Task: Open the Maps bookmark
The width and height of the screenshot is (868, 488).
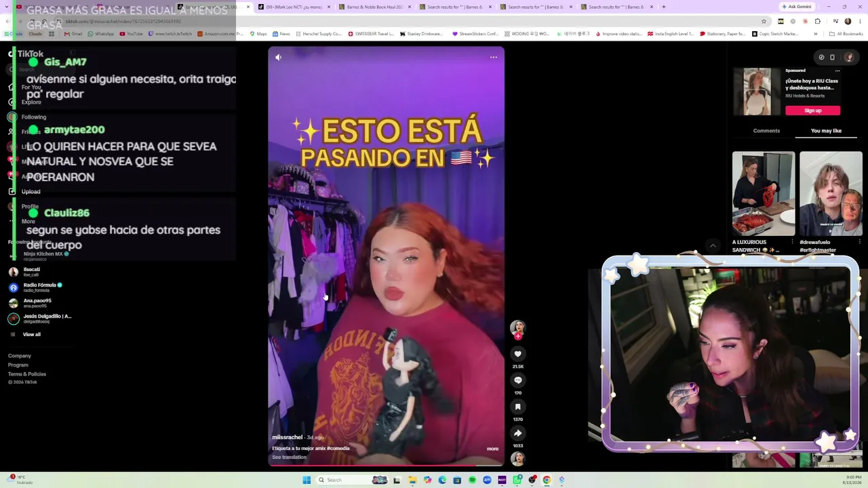Action: point(258,34)
